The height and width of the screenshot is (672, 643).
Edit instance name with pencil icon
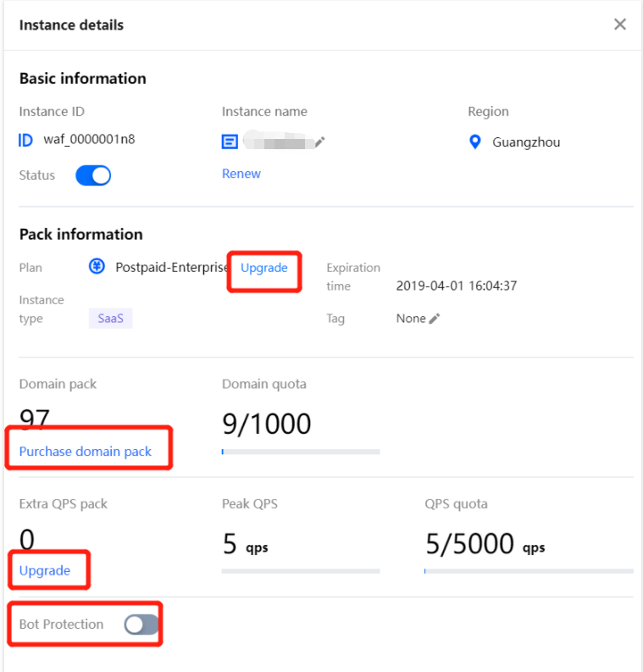(x=319, y=142)
